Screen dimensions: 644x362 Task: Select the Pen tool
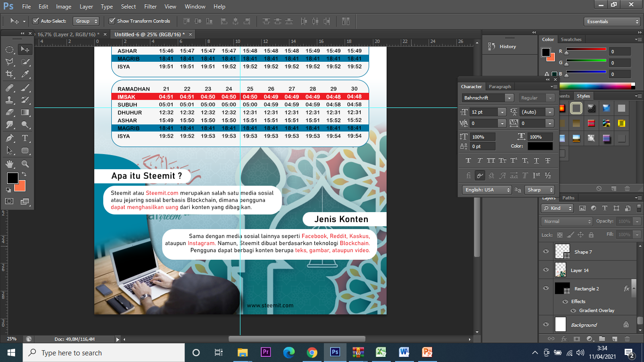(9, 138)
